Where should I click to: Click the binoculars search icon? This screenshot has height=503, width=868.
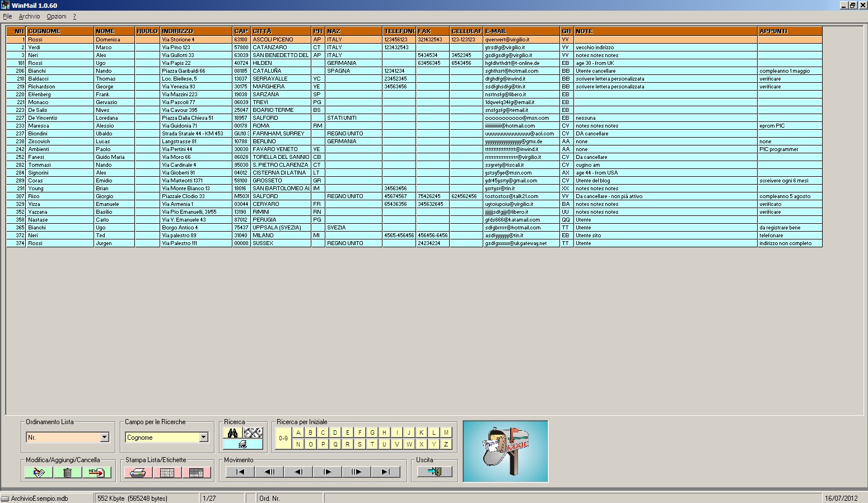pos(232,433)
